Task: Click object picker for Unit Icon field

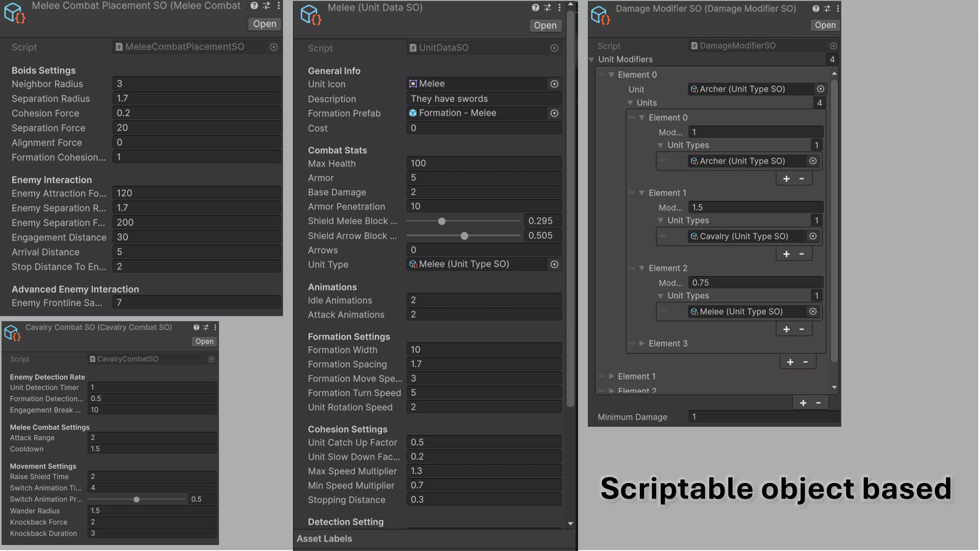Action: coord(554,84)
